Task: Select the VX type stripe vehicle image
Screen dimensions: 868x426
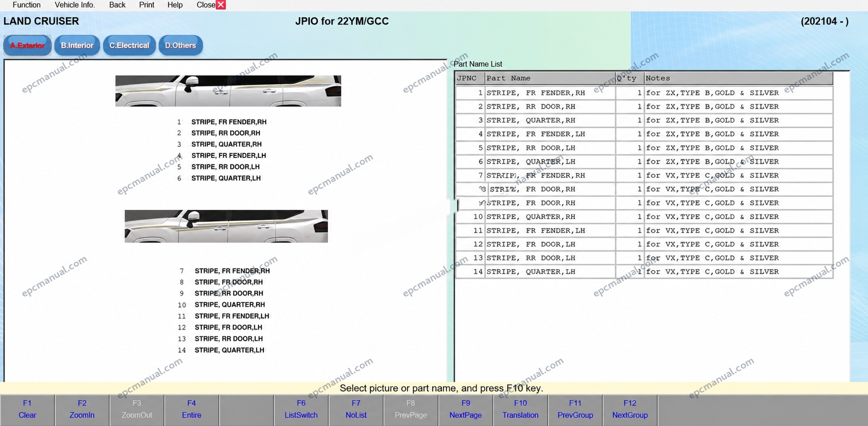Action: tap(226, 226)
